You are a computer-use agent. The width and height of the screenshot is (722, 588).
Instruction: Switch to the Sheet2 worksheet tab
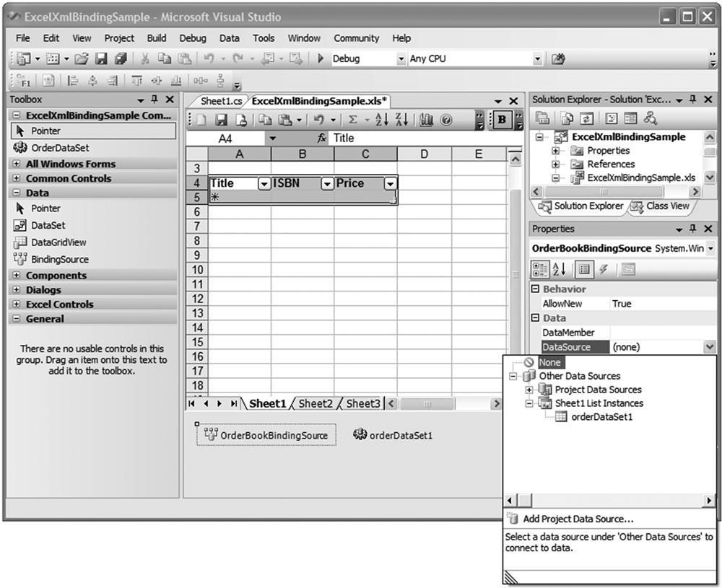pos(316,403)
